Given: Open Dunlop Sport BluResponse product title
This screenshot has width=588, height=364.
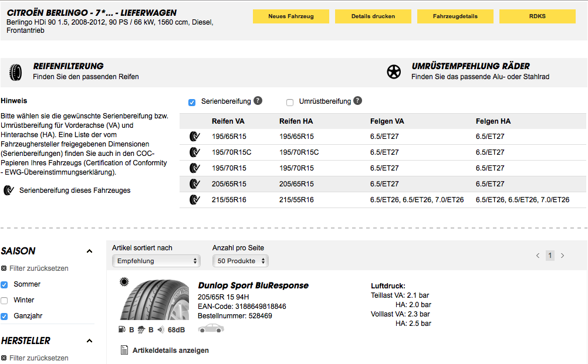Looking at the screenshot, I should point(253,285).
